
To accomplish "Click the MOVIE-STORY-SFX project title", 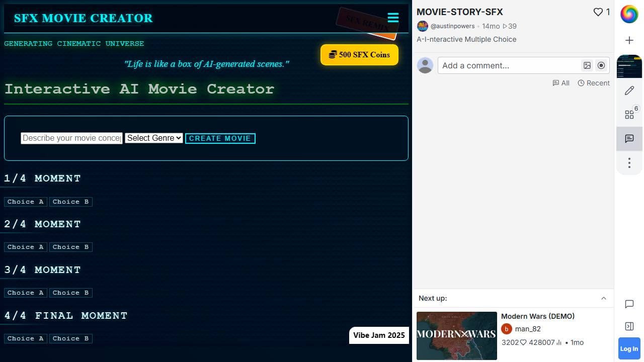I will point(460,12).
